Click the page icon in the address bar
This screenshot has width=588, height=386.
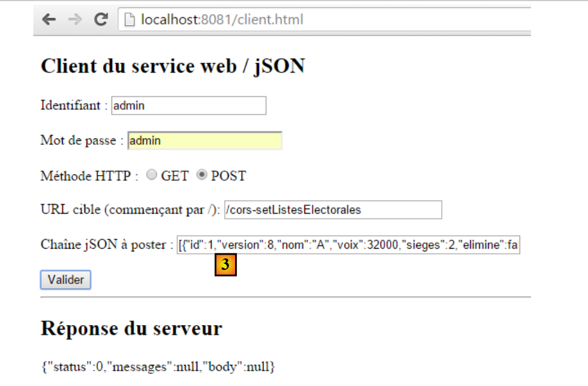(130, 20)
